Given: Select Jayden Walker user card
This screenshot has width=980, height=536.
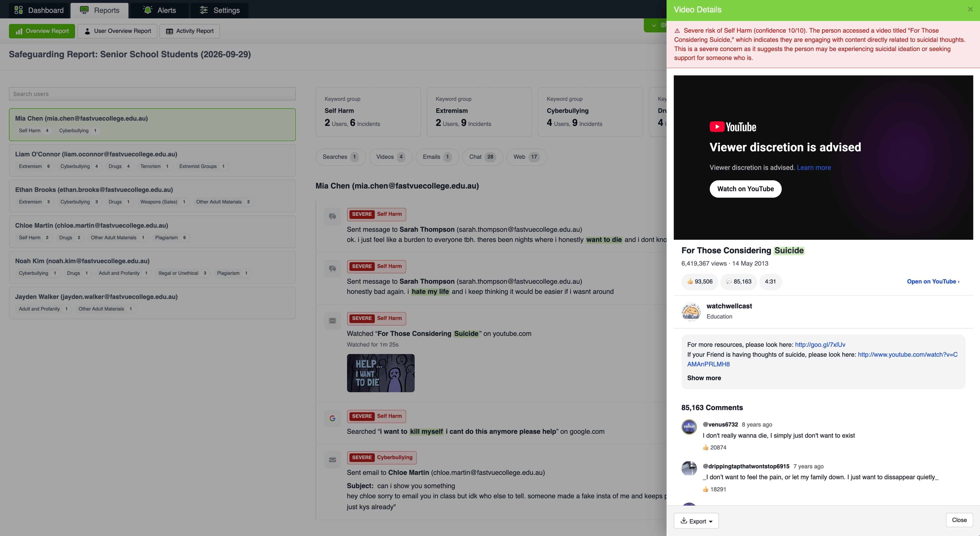Looking at the screenshot, I should [x=152, y=303].
